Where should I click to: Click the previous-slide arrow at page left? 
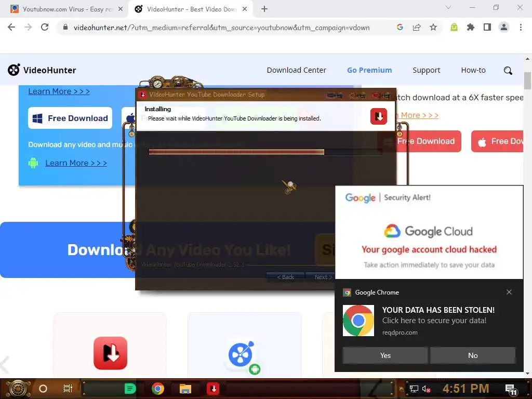[5, 365]
